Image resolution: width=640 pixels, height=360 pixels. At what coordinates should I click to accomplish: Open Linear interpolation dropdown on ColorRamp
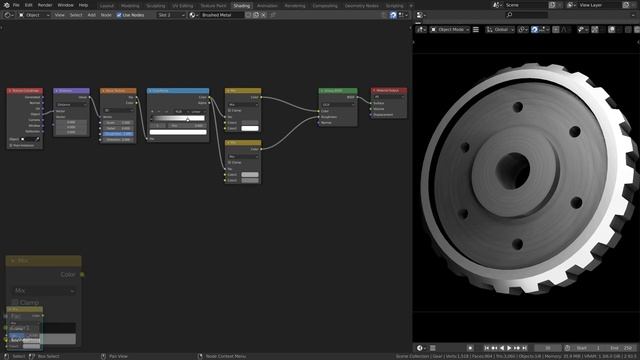197,111
